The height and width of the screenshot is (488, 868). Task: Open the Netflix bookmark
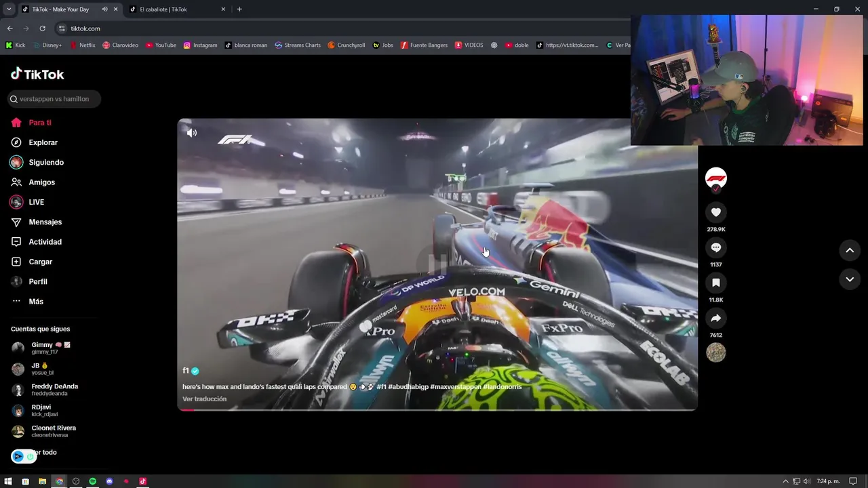coord(83,45)
